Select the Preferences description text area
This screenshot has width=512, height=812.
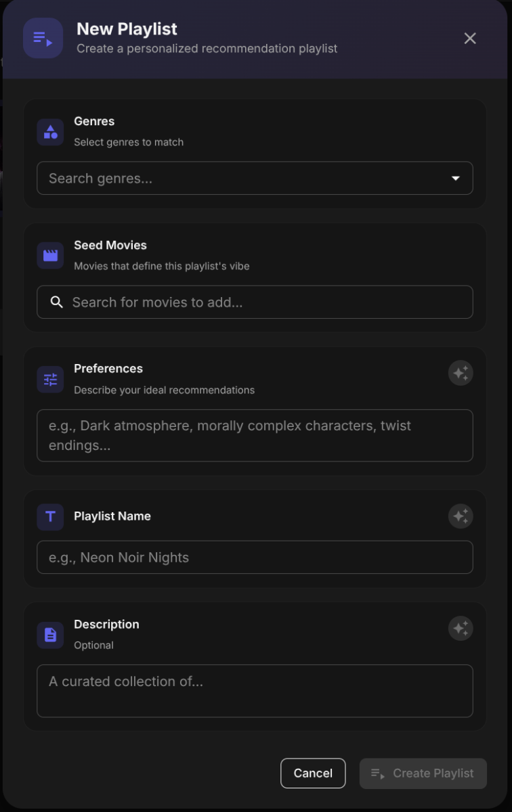[255, 435]
